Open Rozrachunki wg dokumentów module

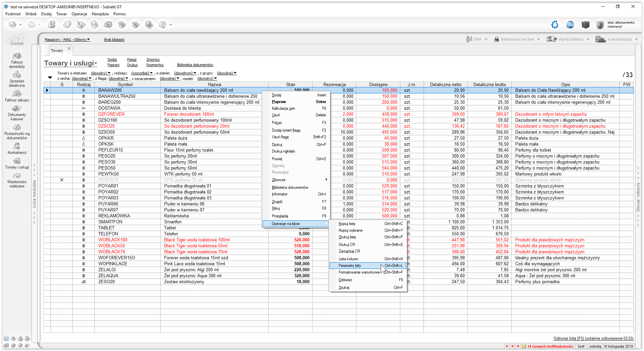coord(17,132)
